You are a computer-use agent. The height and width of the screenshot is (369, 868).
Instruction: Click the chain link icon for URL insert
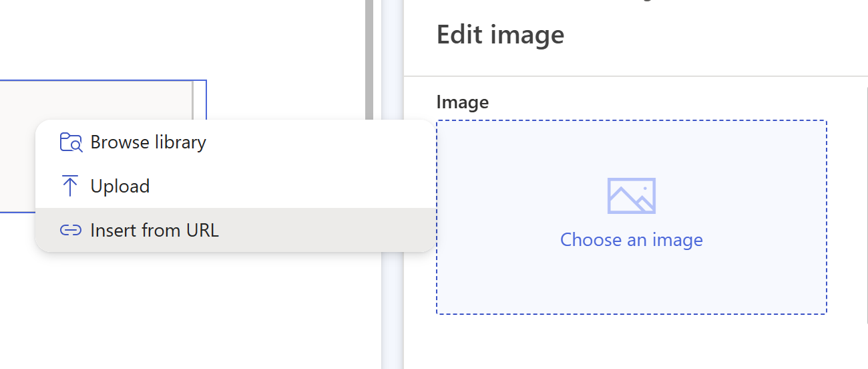click(x=70, y=231)
